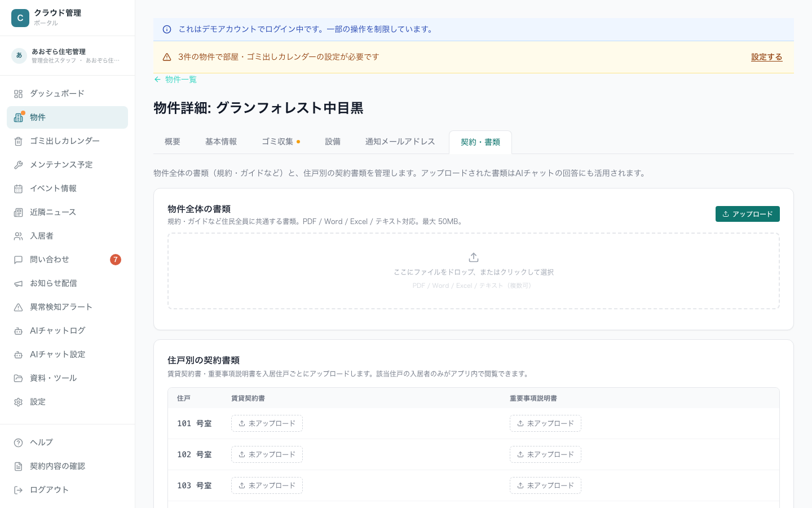Upload 賃貸契約書 for 101 号室

pyautogui.click(x=267, y=423)
